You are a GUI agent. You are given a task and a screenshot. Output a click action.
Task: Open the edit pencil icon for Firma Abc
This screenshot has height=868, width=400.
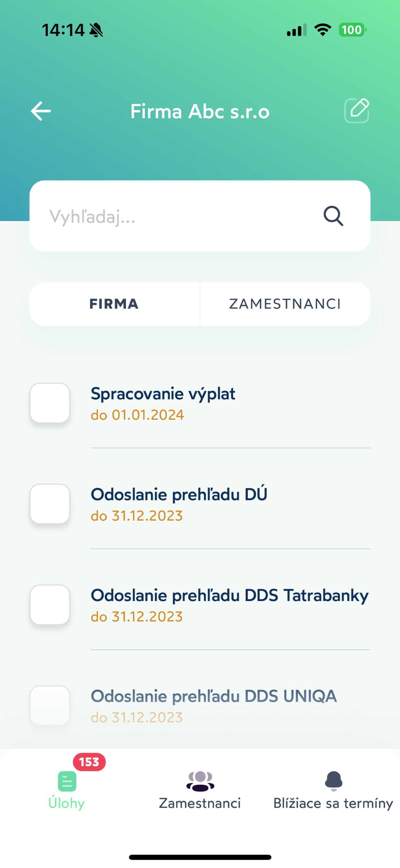(357, 111)
